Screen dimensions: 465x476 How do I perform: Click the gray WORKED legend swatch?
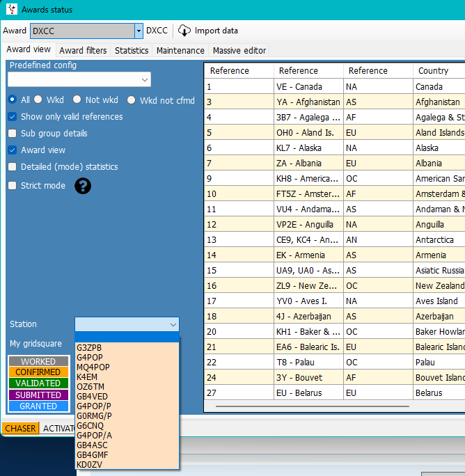point(38,362)
